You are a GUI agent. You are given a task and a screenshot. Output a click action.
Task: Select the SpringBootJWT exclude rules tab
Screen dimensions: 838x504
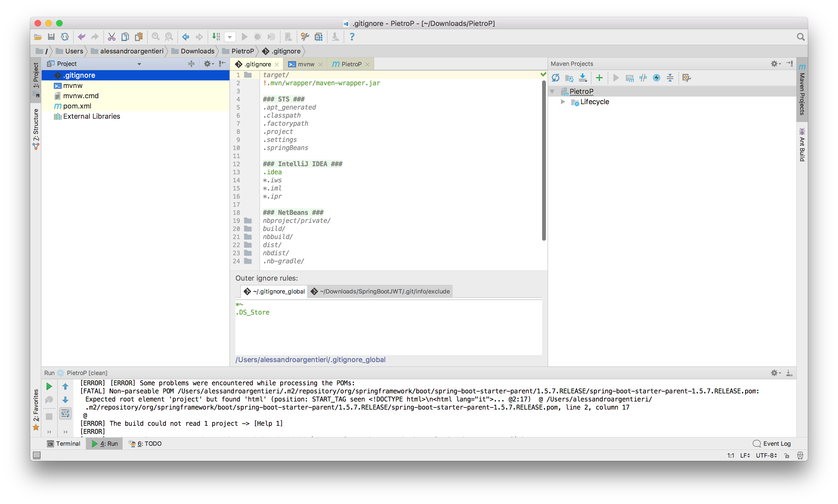coord(380,291)
